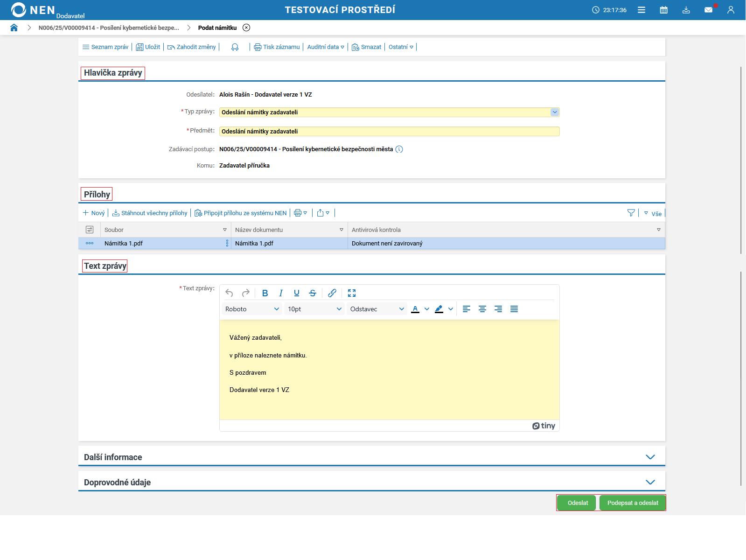Image resolution: width=746 pixels, height=560 pixels.
Task: Expand the Další informace section
Action: (x=650, y=457)
